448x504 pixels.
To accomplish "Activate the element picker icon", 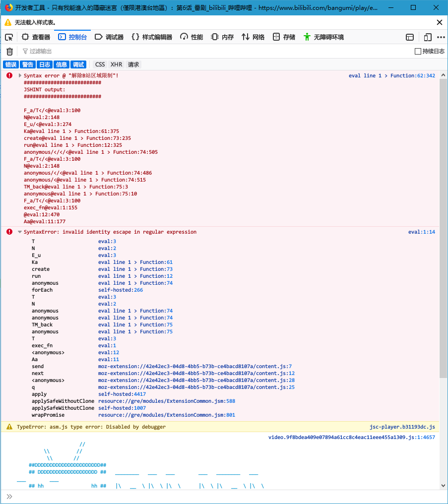I will click(x=9, y=37).
